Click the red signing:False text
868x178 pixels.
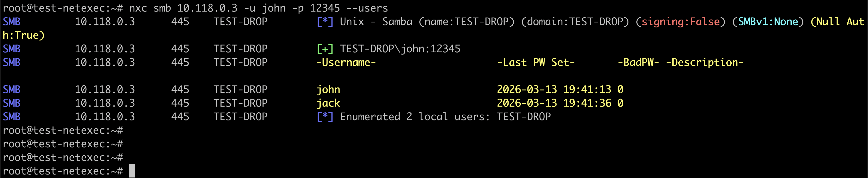click(x=680, y=22)
